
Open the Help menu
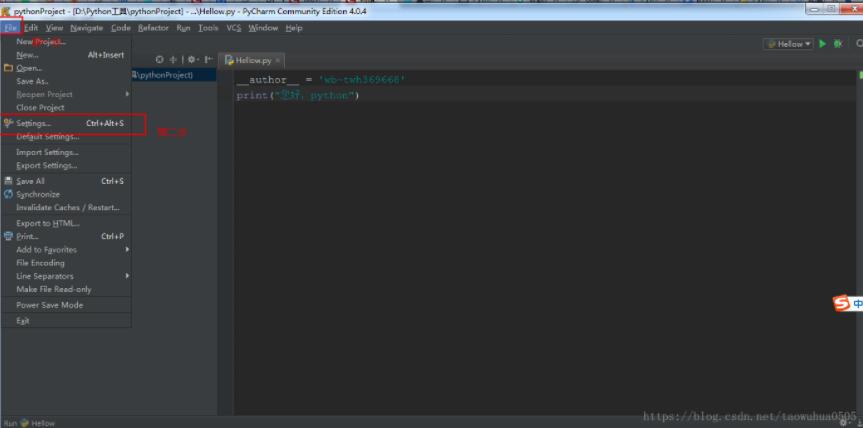point(294,28)
